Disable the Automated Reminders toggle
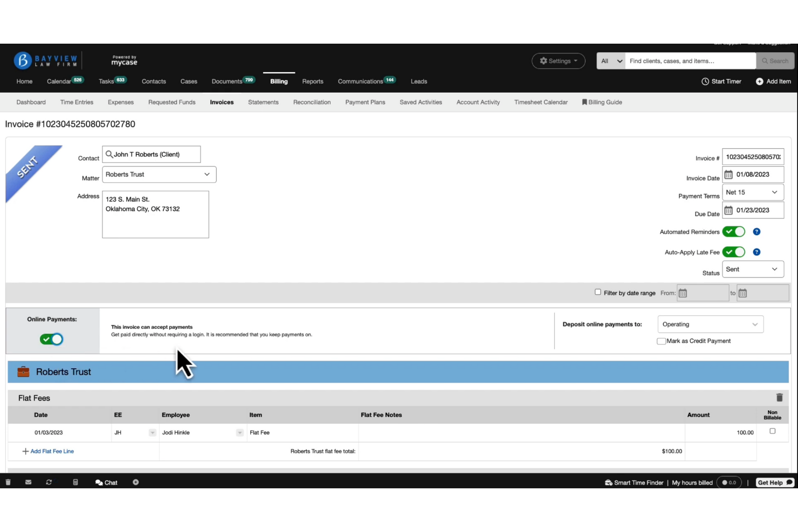Image resolution: width=798 pixels, height=532 pixels. click(x=733, y=231)
